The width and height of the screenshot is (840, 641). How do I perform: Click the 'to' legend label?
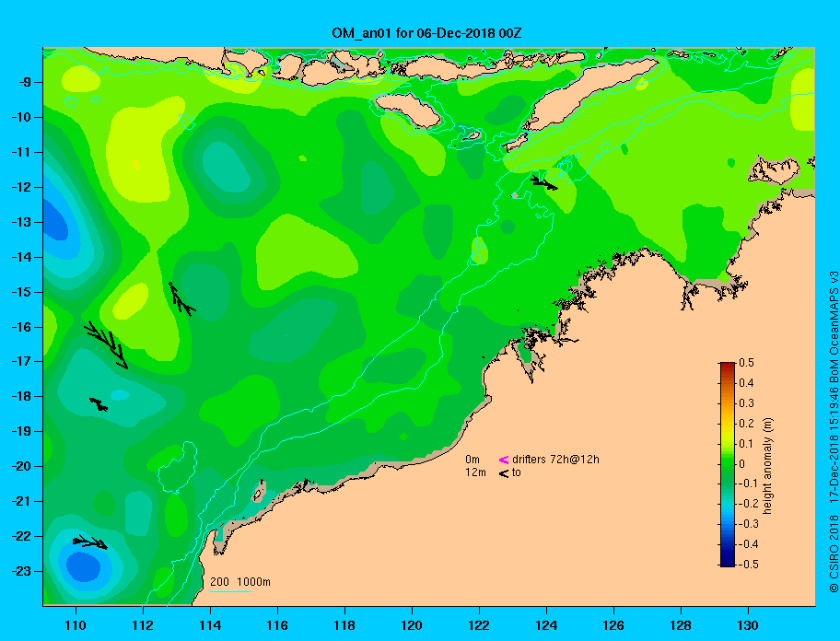pyautogui.click(x=517, y=472)
